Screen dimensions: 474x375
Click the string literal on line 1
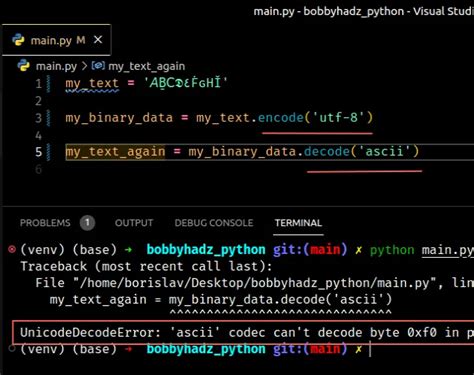[185, 82]
